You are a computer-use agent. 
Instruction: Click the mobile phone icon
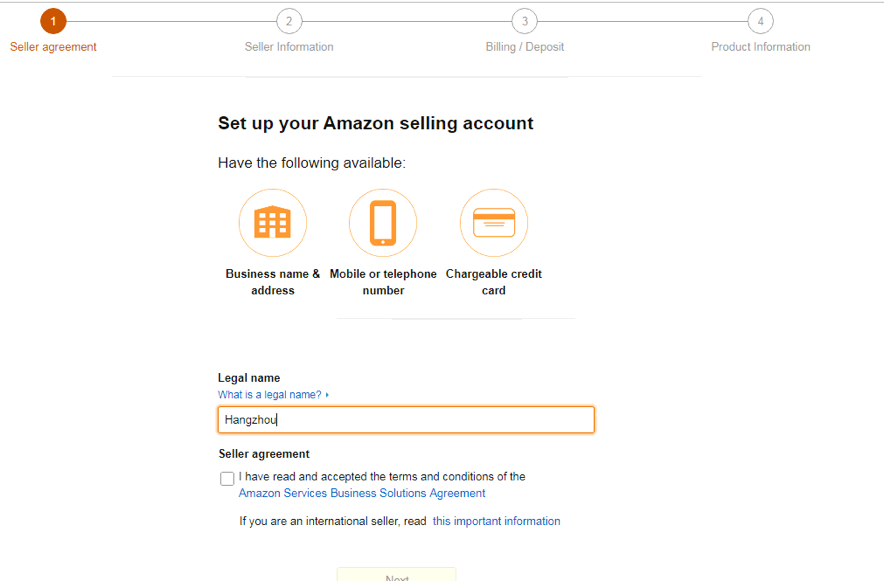(x=383, y=222)
